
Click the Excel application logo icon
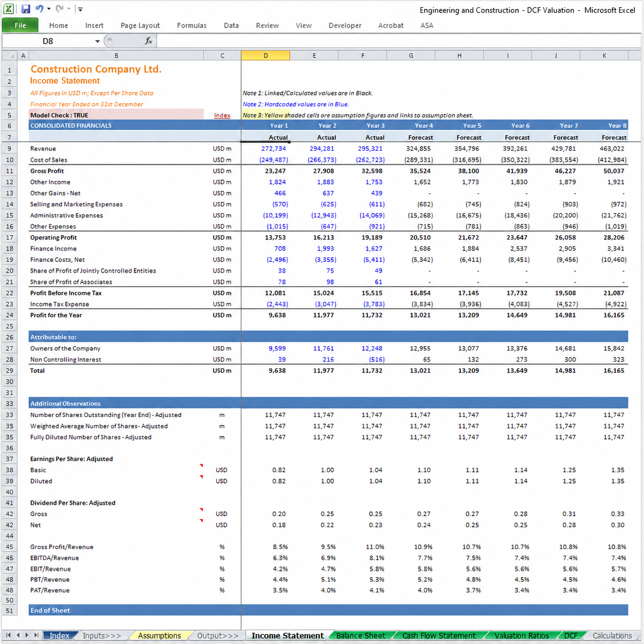[9, 9]
